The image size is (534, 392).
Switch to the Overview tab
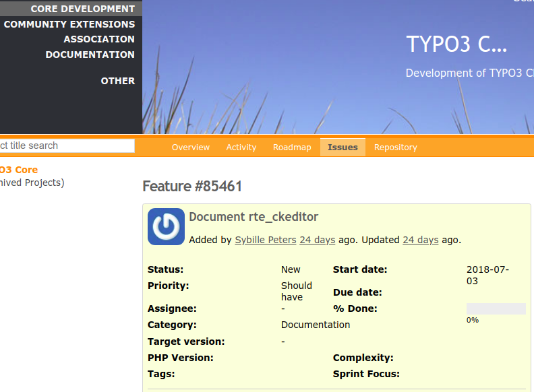pyautogui.click(x=191, y=148)
